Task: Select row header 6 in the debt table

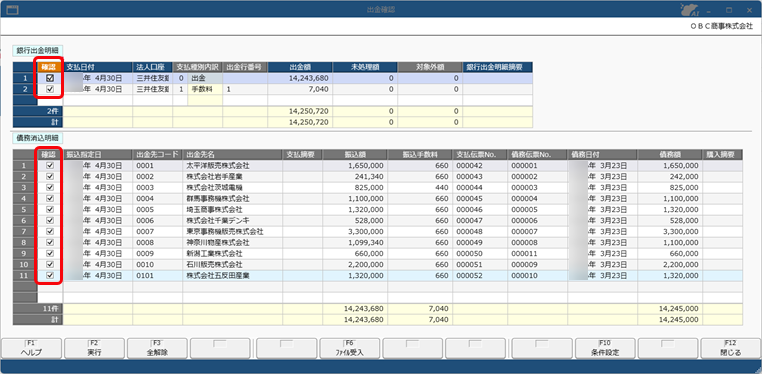Action: tap(25, 221)
